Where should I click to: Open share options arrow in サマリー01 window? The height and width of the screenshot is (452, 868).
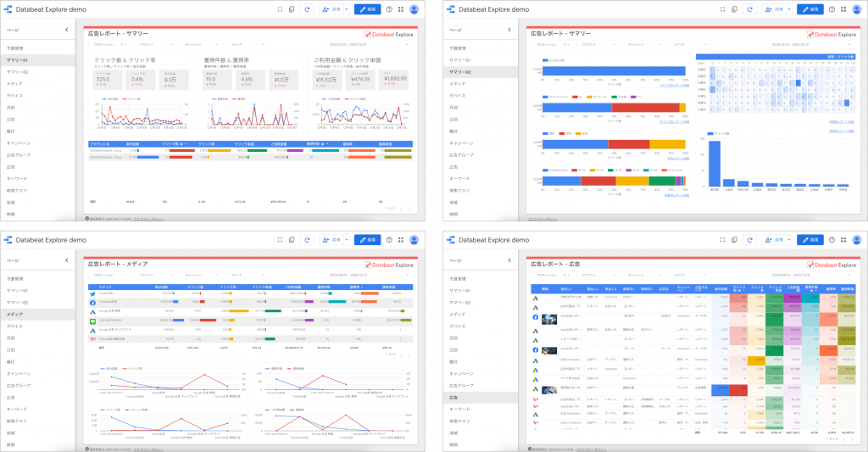(347, 9)
